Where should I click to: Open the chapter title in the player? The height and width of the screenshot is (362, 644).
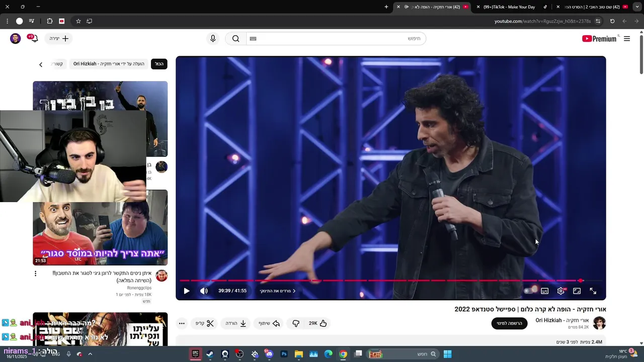(x=278, y=291)
